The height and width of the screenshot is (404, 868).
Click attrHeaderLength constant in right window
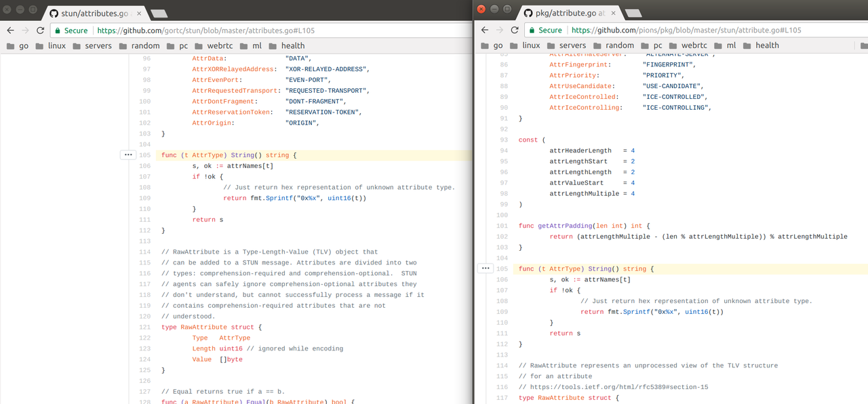click(580, 150)
